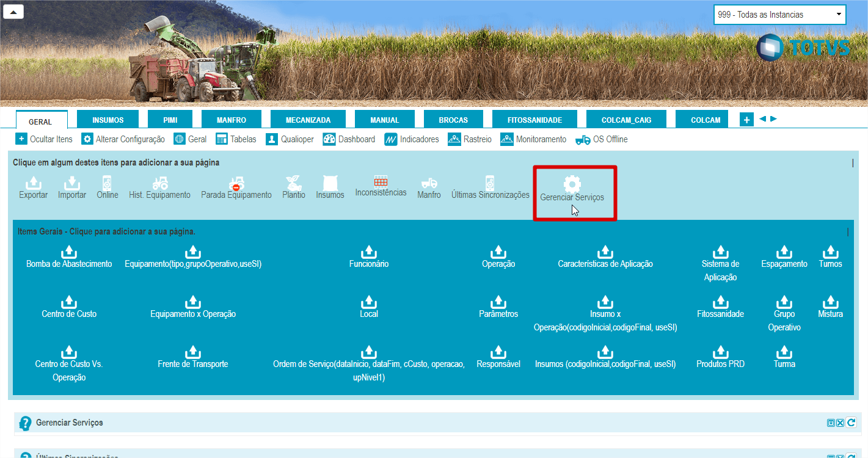This screenshot has height=458, width=868.
Task: Open the COLCAM_CAIG tab
Action: (x=626, y=120)
